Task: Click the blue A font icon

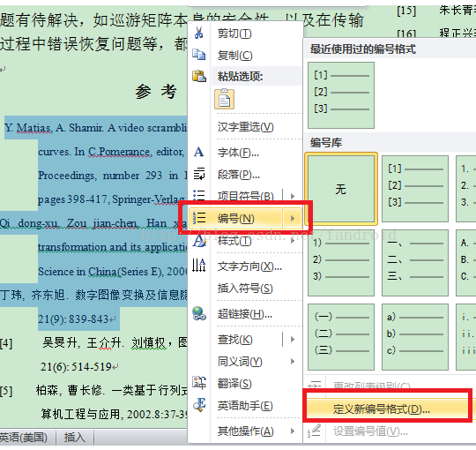Action: (199, 152)
